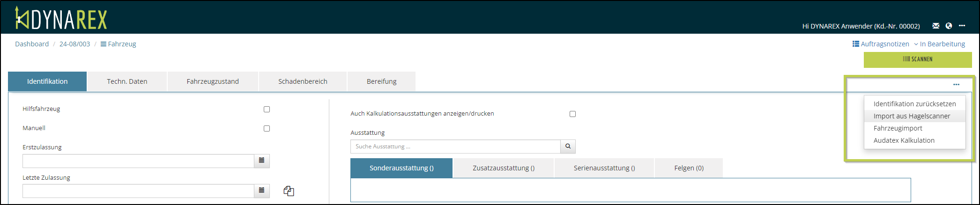Open the header three-dots menu
The image size is (980, 205).
point(962,26)
